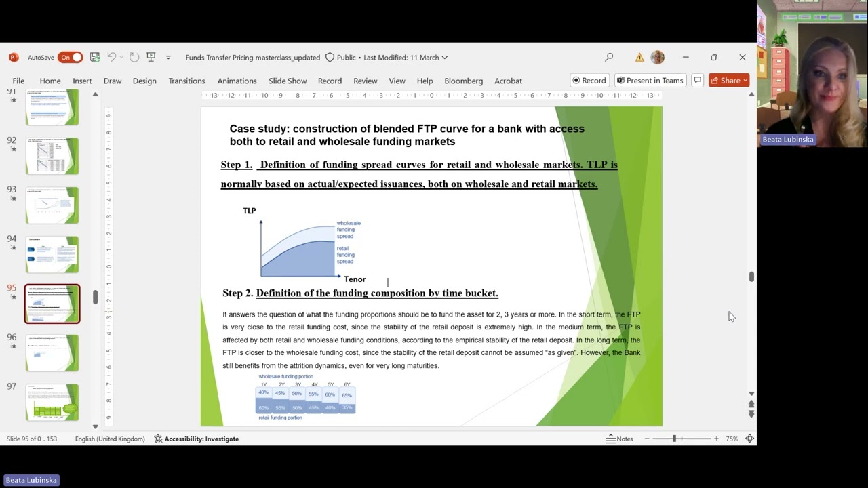The image size is (868, 488).
Task: Click the Undo arrow icon
Action: (x=111, y=58)
